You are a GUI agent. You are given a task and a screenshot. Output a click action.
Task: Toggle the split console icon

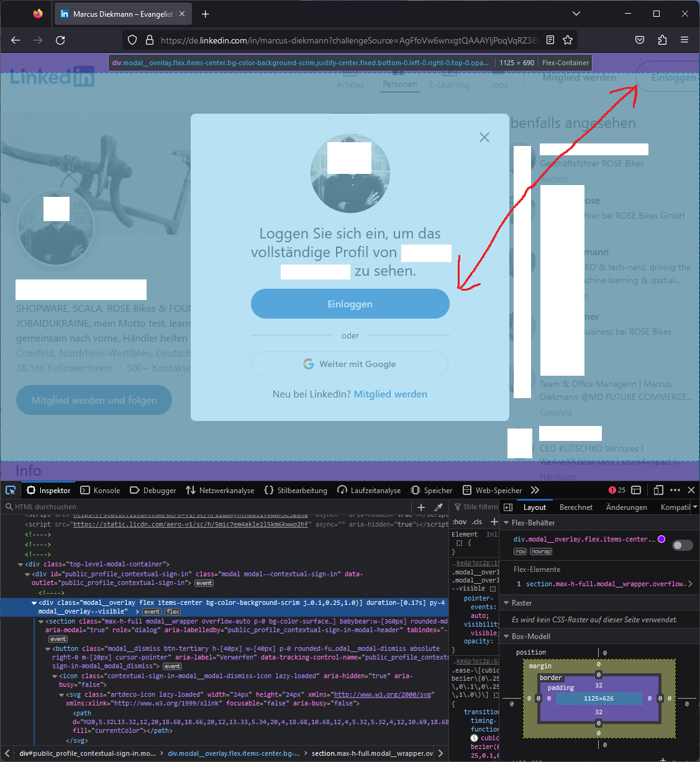click(636, 490)
